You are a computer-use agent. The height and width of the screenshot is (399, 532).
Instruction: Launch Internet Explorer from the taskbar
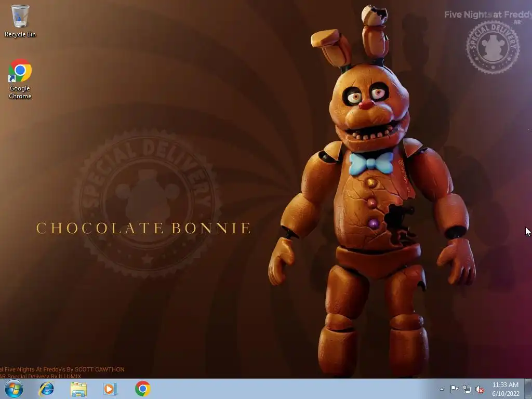coord(46,389)
